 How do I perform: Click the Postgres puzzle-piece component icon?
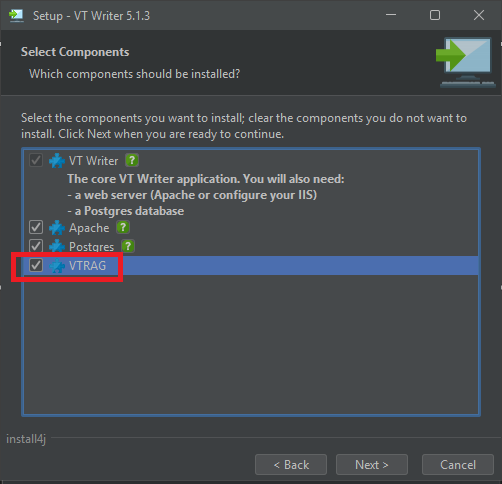[57, 246]
